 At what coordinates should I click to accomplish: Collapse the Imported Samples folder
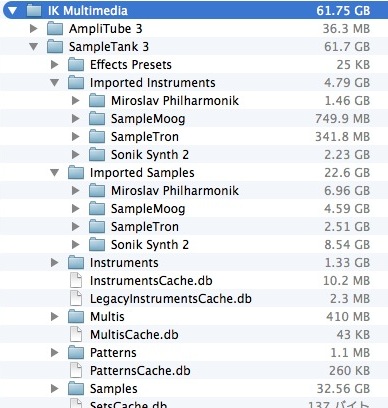pyautogui.click(x=55, y=173)
